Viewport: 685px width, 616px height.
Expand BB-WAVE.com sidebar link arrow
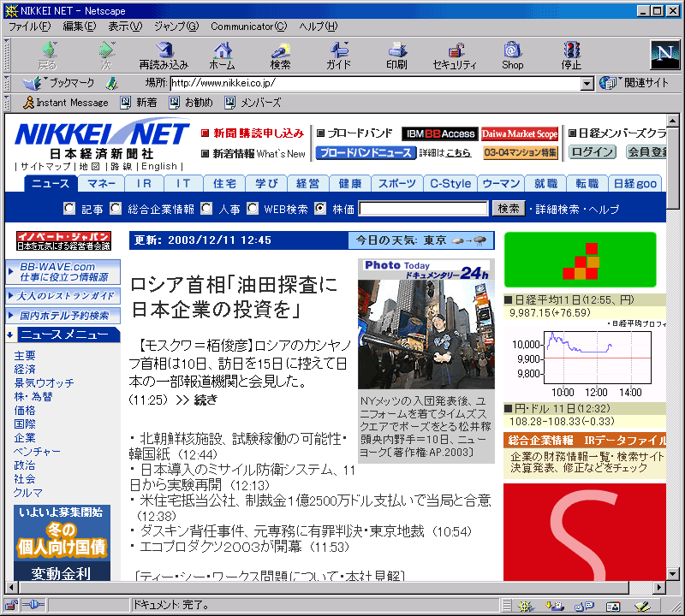point(10,271)
